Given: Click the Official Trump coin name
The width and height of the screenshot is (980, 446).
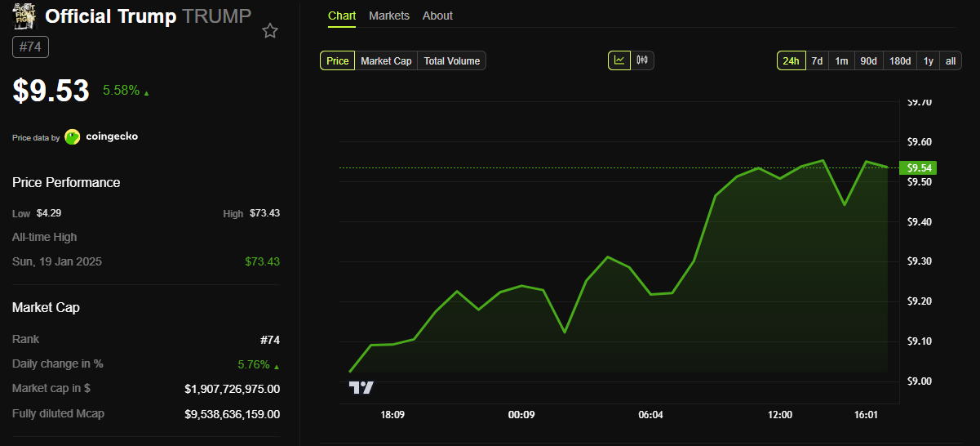Looking at the screenshot, I should (x=111, y=16).
